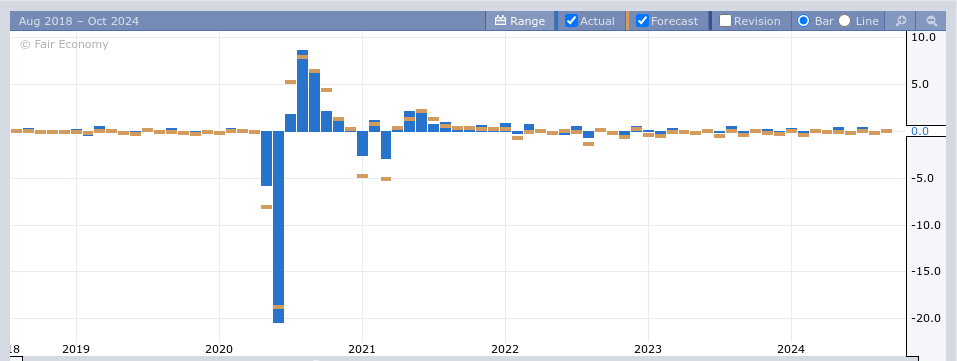
Task: Click the Aug 2018 – Oct 2024 date label
Action: pos(79,21)
